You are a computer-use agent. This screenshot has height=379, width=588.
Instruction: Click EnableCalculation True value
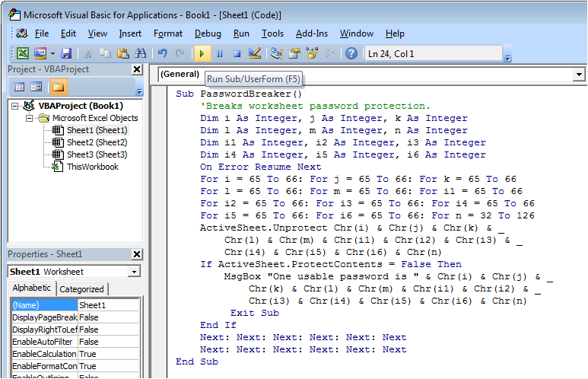(108, 354)
